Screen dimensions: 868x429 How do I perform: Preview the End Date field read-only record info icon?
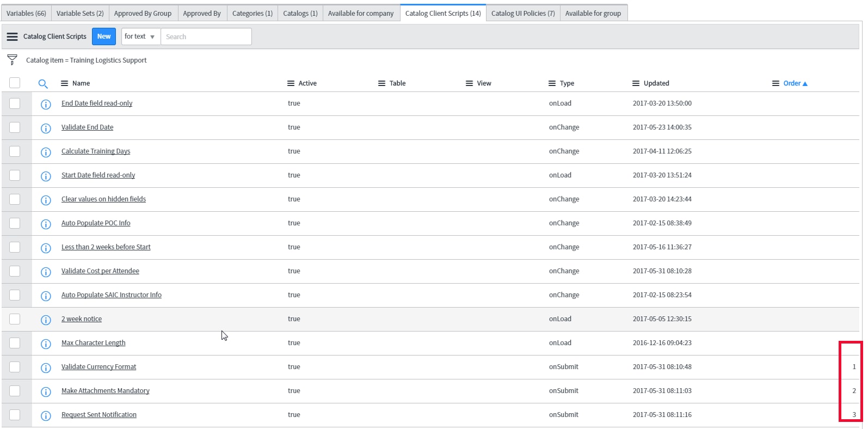tap(46, 104)
